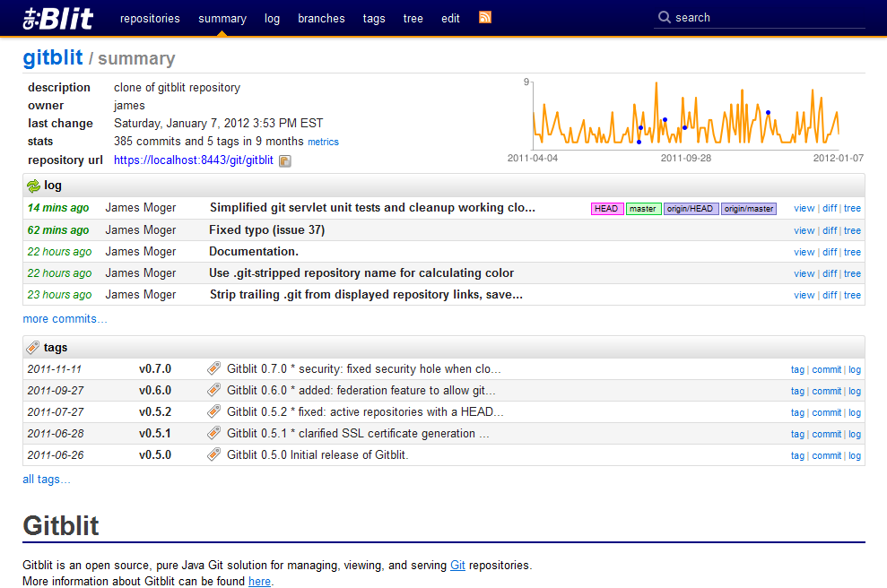Screen dimensions: 887x588
Task: Open the commit 'Fixed typo (issue 37)'
Action: pyautogui.click(x=267, y=230)
